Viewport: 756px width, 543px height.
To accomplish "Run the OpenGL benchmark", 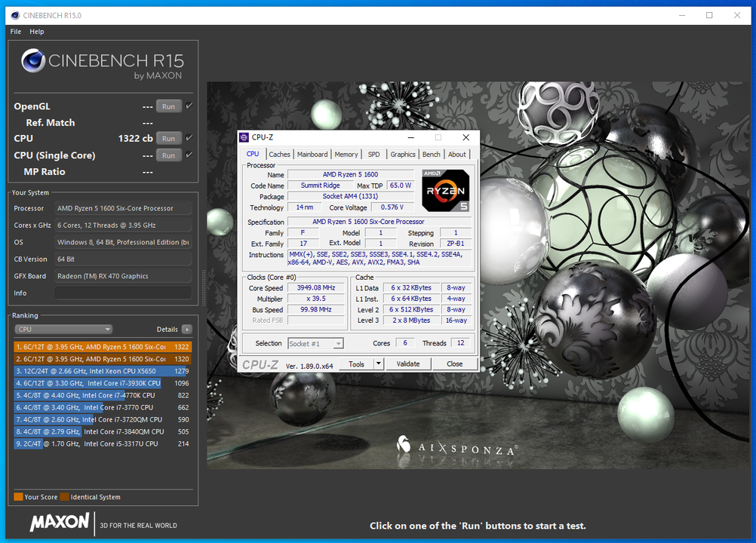I will click(x=169, y=106).
